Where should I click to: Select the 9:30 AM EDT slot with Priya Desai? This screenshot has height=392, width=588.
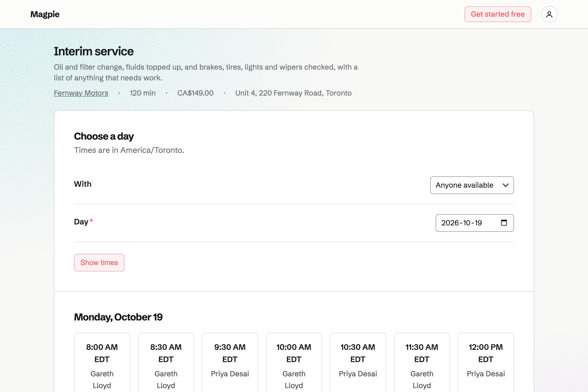click(230, 363)
